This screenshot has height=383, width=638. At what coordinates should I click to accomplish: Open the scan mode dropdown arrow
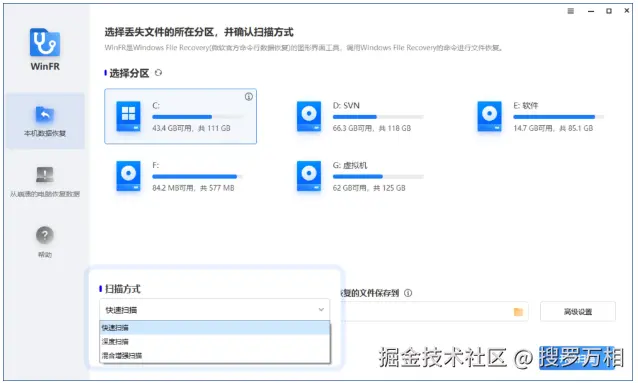pyautogui.click(x=321, y=310)
